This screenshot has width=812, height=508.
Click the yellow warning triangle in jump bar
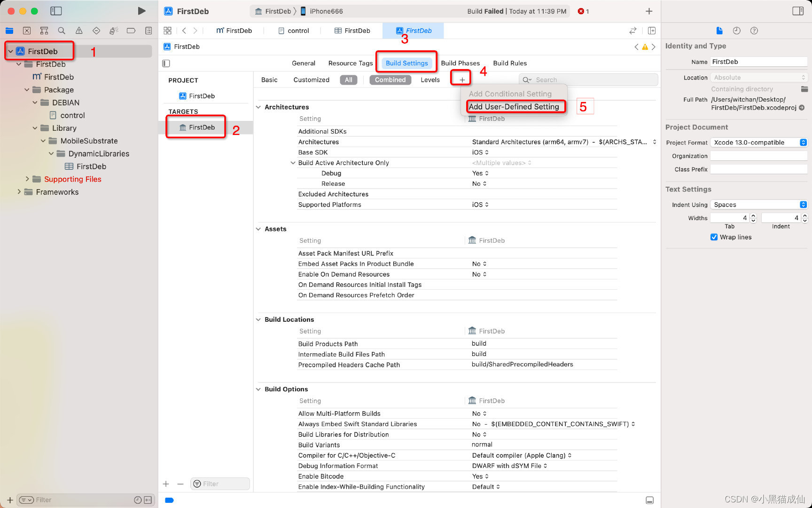coord(645,47)
